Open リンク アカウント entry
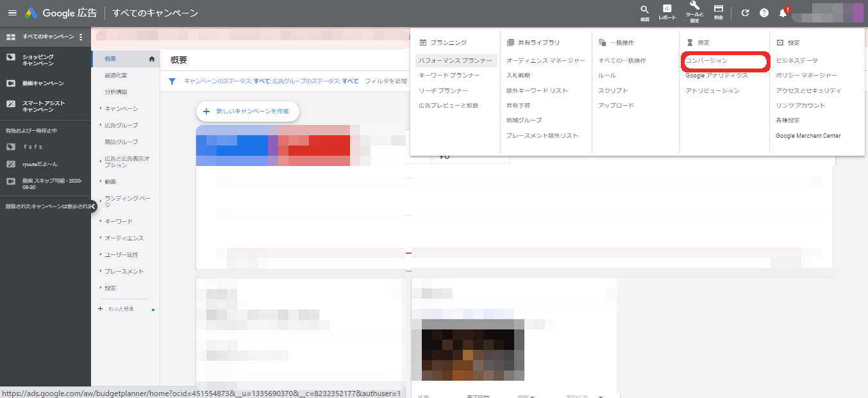Image resolution: width=868 pixels, height=398 pixels. [x=801, y=106]
